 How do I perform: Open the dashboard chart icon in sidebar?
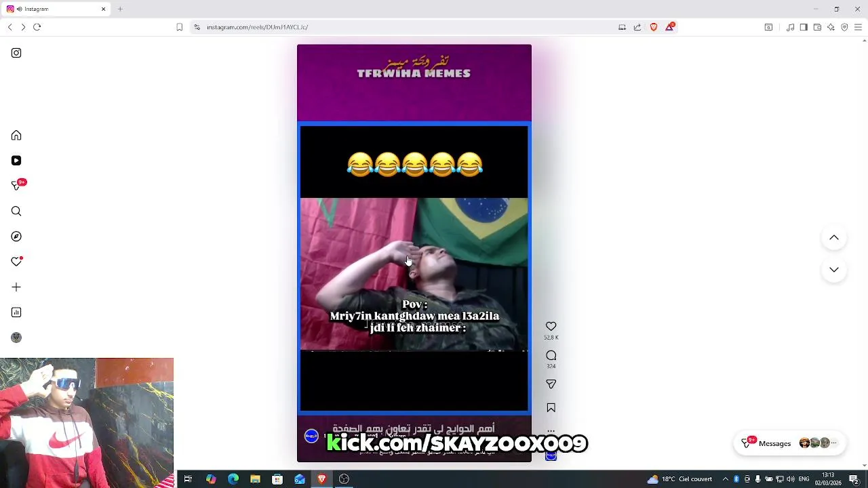[x=16, y=312]
